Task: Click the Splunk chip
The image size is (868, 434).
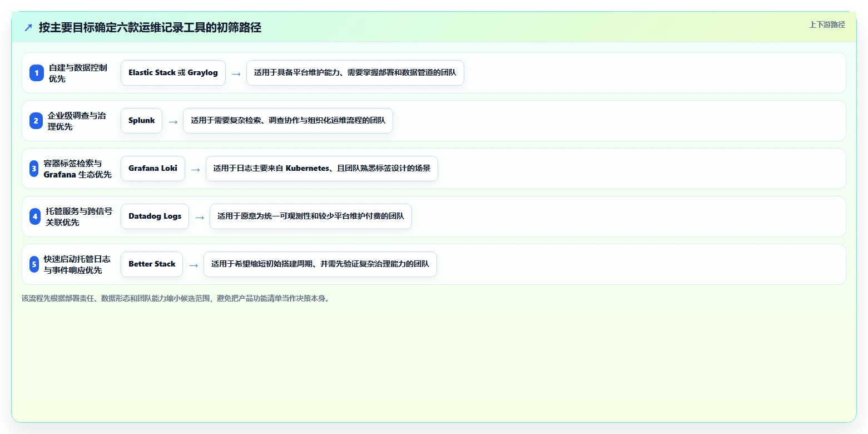Action: pos(141,121)
